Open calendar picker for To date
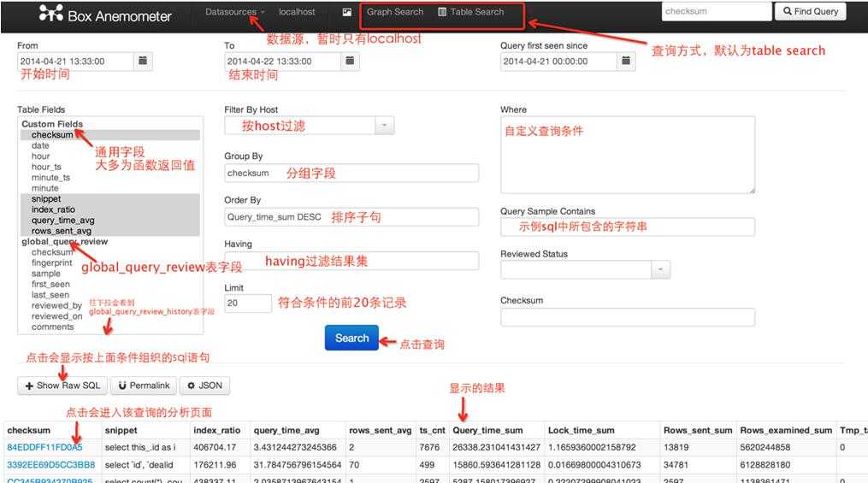Viewport: 868px width, 483px height. (x=350, y=61)
